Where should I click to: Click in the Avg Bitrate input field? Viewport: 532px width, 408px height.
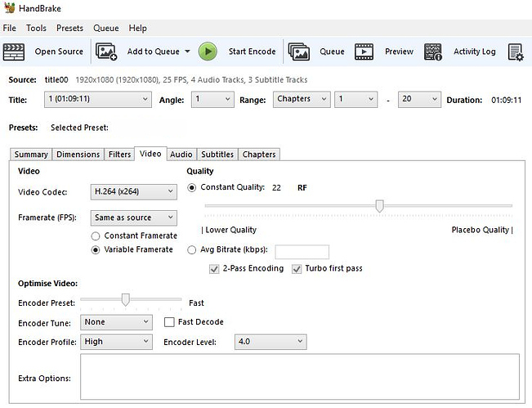(302, 252)
